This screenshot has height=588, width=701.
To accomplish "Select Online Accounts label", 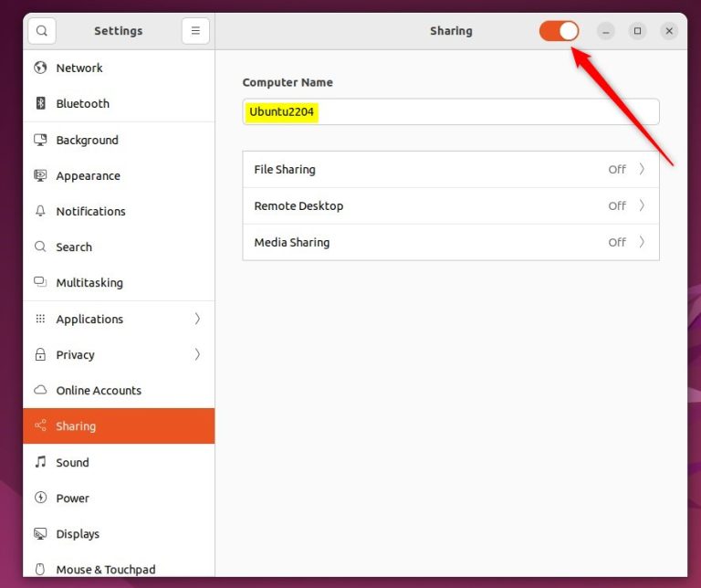I will pos(99,391).
